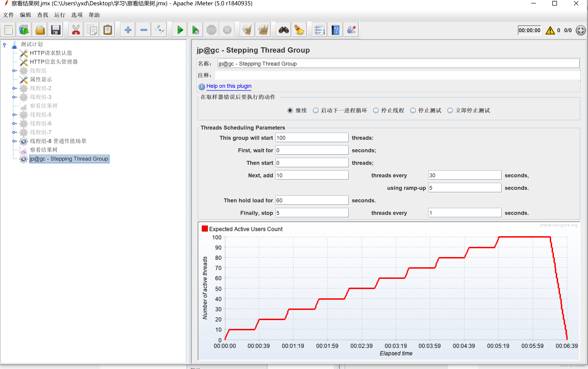Click Start no pauses icon

coord(195,30)
